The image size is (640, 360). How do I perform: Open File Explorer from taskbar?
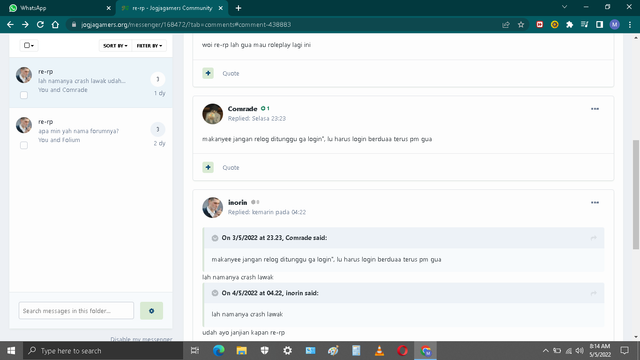242,351
